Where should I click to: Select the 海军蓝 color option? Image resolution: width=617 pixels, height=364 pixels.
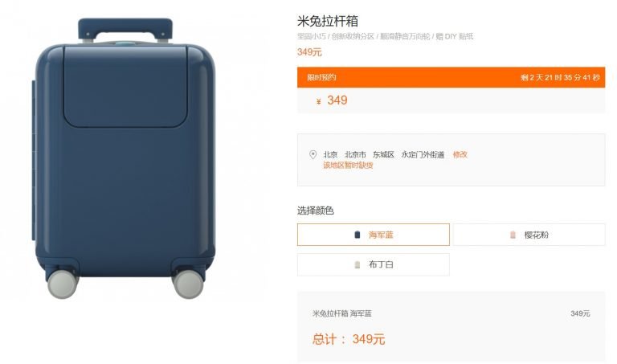[x=373, y=235]
